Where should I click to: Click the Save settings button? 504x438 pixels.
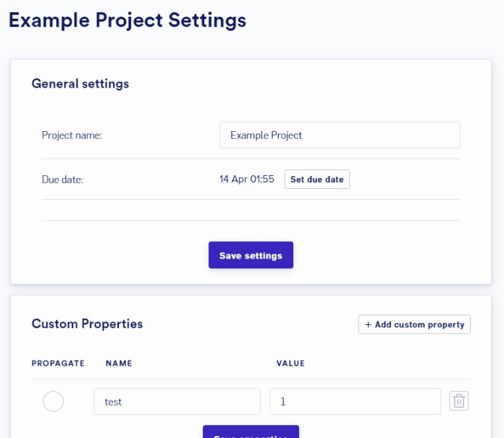[x=251, y=255]
